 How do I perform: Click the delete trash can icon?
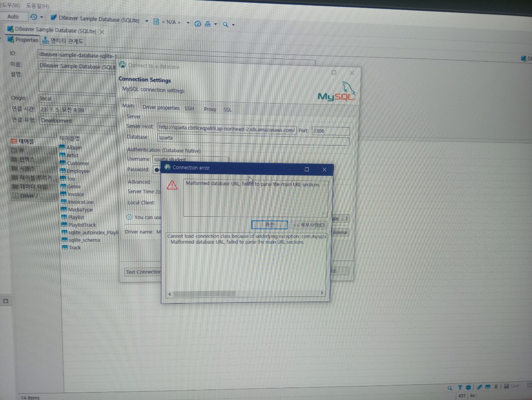coord(496,386)
